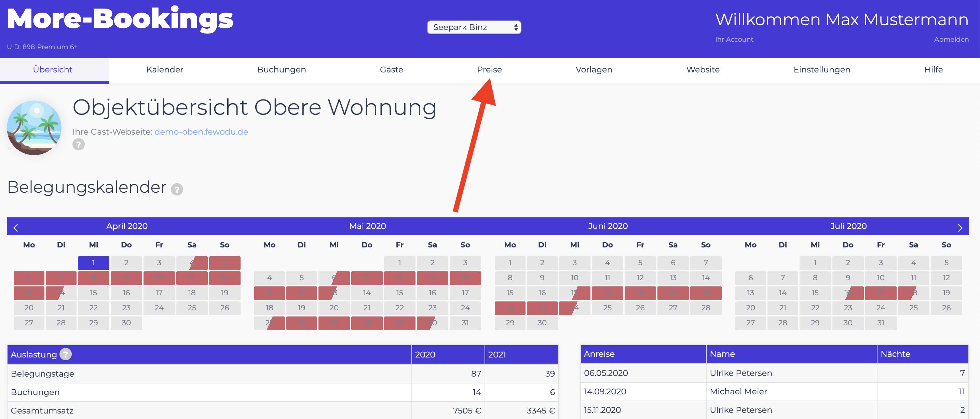Click the Anreise column header
Image resolution: width=980 pixels, height=419 pixels.
pos(643,354)
